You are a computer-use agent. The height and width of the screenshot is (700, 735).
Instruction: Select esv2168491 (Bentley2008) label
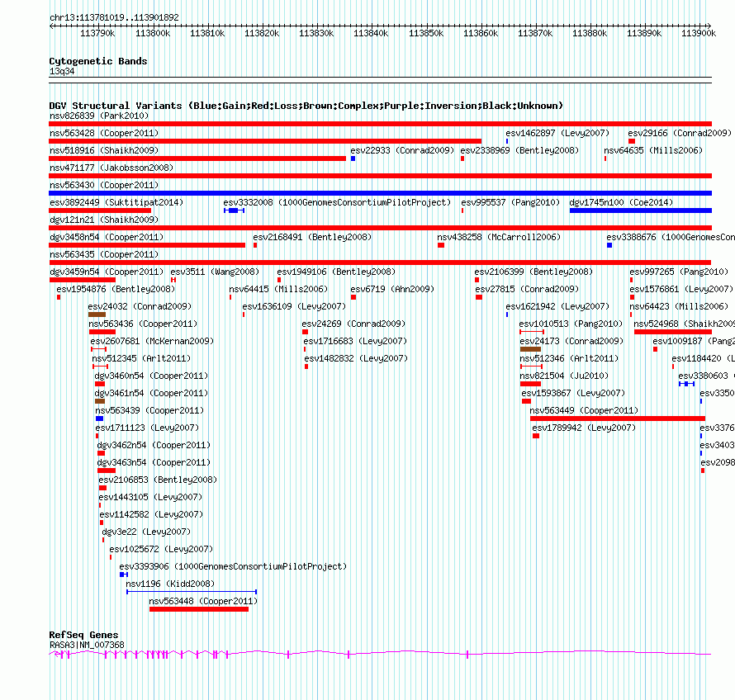click(312, 237)
